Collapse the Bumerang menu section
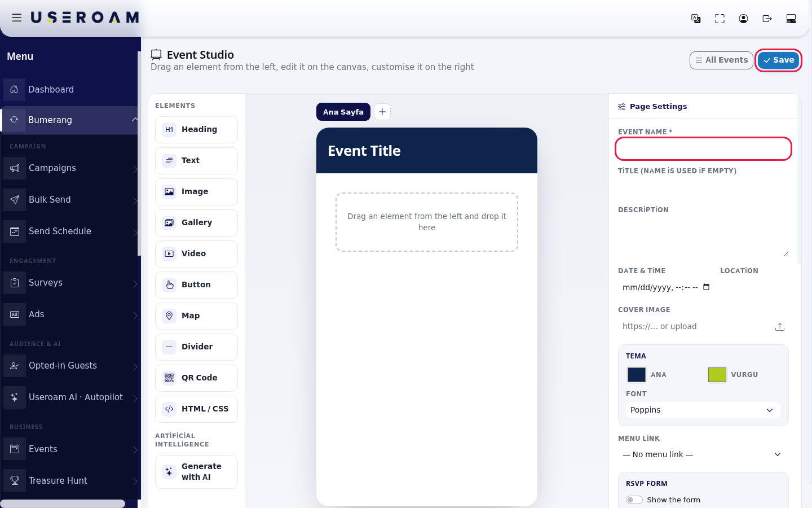Viewport: 812px width, 508px height. 135,120
